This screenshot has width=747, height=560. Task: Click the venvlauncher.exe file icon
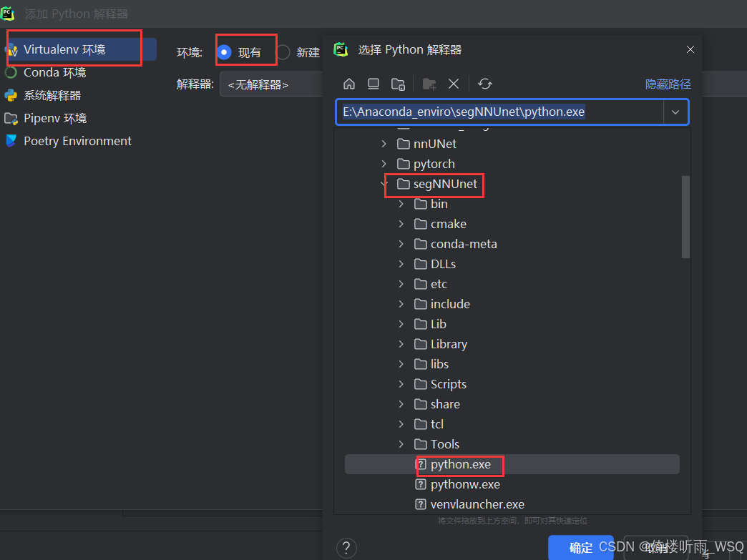[421, 504]
